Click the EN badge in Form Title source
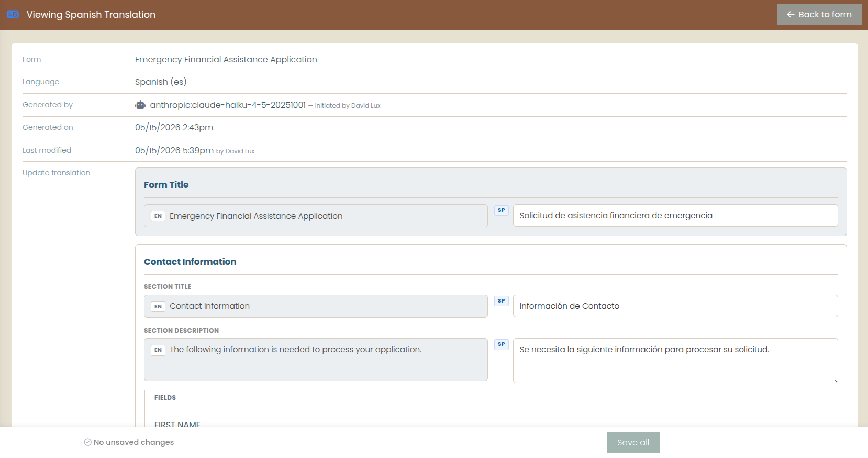 tap(158, 216)
